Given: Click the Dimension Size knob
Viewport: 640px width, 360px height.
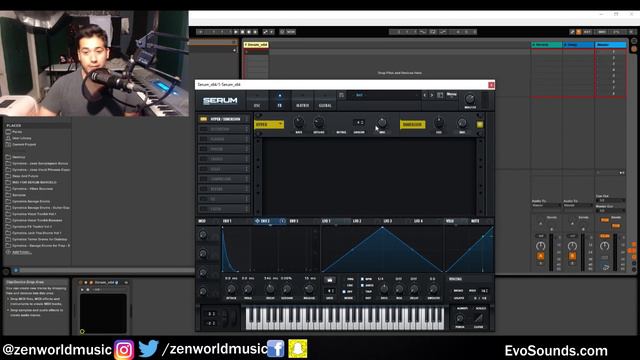Looking at the screenshot, I should [439, 122].
